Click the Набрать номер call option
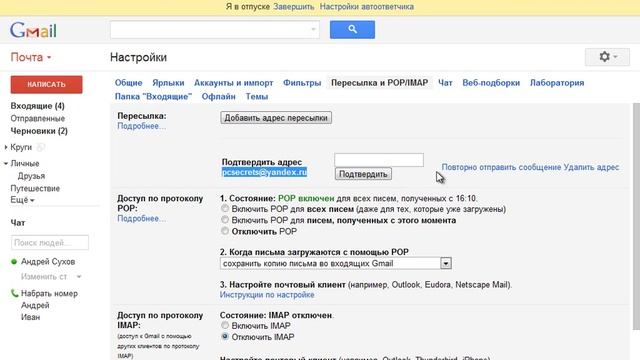This screenshot has height=360, width=640. (x=49, y=293)
